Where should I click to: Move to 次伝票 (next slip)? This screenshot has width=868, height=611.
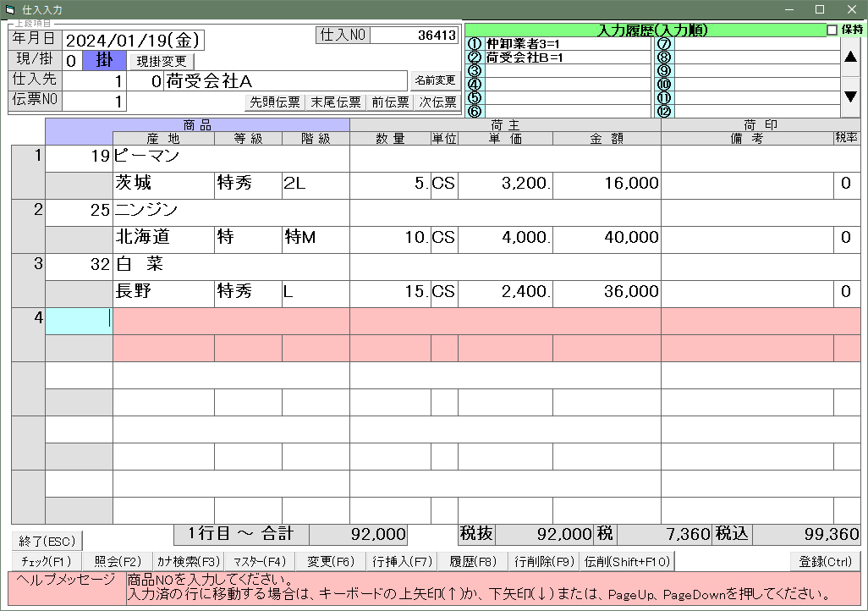point(438,102)
